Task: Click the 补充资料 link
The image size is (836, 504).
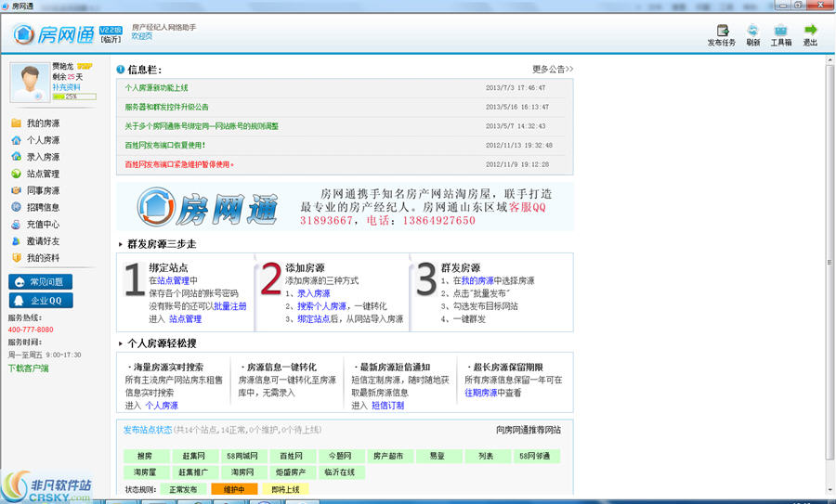Action: 66,87
